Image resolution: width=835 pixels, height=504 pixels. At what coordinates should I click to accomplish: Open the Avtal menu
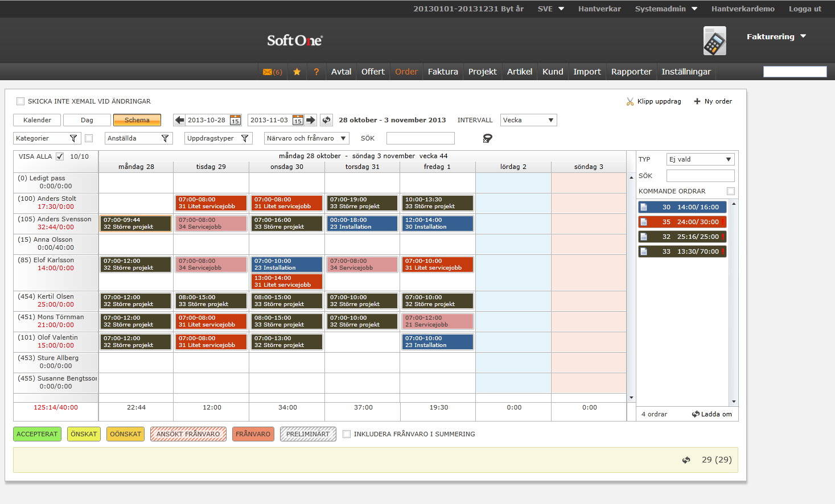(x=341, y=72)
